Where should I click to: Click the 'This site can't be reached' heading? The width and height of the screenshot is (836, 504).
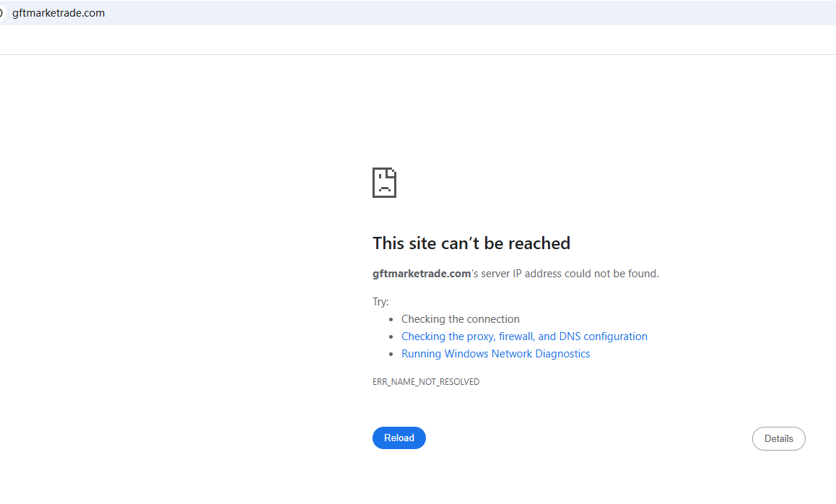pyautogui.click(x=471, y=243)
